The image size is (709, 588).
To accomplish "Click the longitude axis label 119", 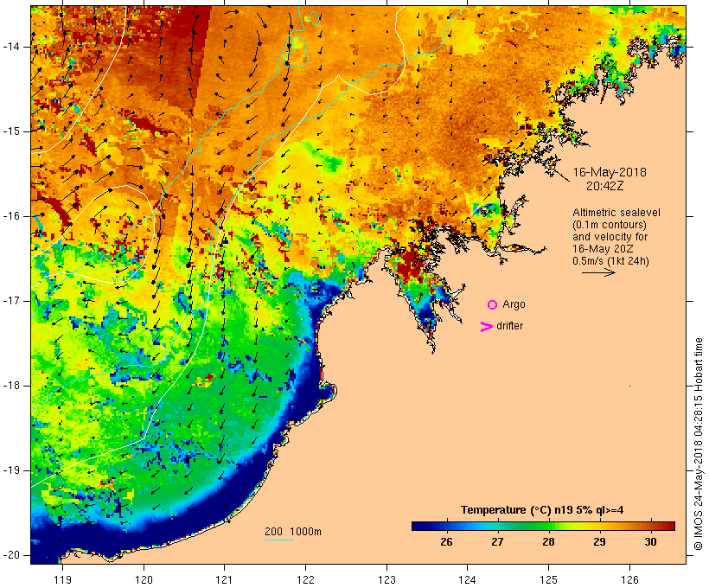I will click(x=62, y=579).
